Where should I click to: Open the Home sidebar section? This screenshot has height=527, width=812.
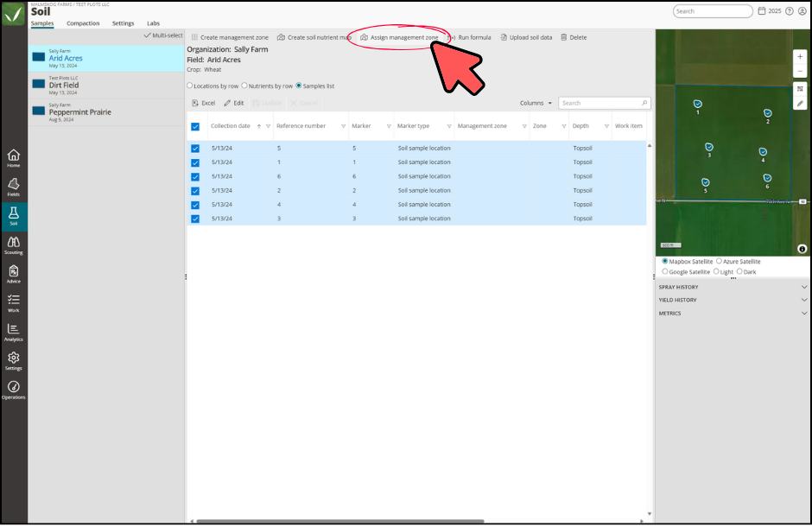click(x=14, y=158)
